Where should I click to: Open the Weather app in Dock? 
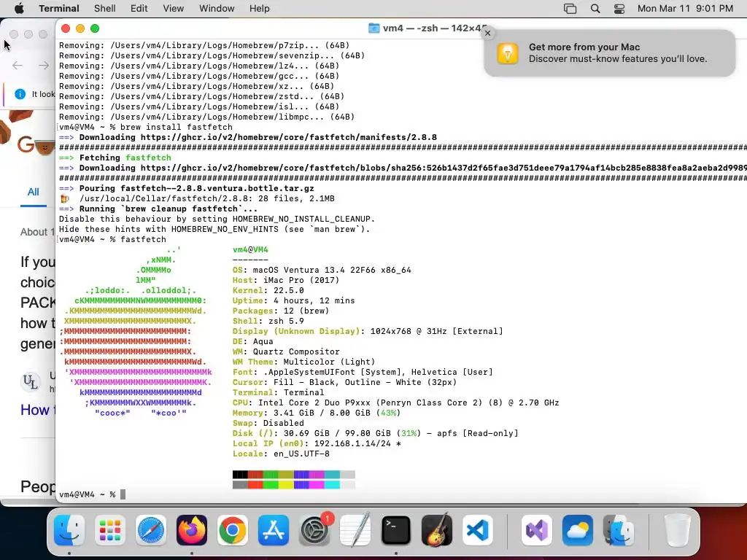click(578, 529)
